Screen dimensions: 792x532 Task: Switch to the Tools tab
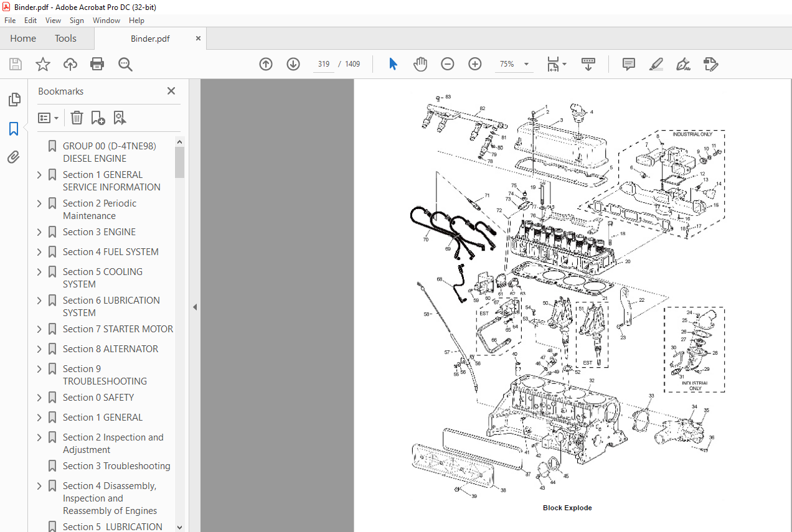point(65,39)
